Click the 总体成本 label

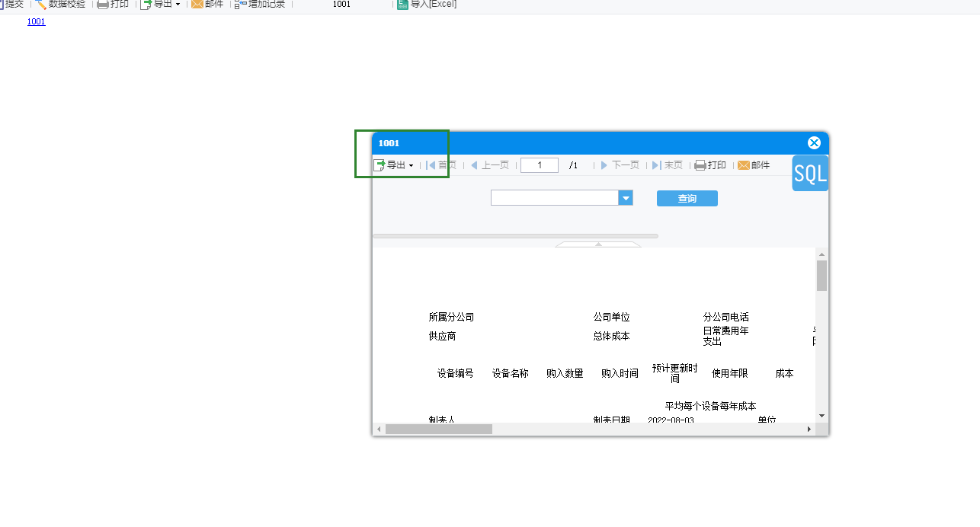coord(612,336)
